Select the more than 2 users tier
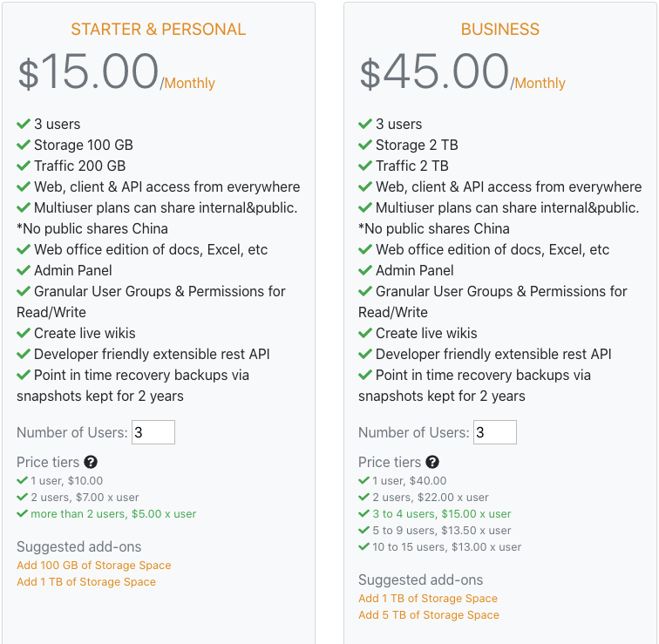659x644 pixels. pyautogui.click(x=113, y=514)
